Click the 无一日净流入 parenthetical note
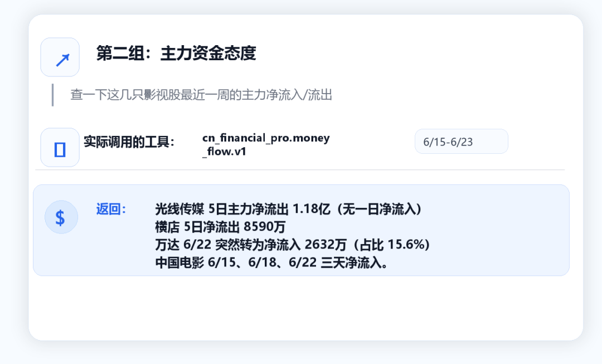Screen dimensions: 602x364 (378, 209)
